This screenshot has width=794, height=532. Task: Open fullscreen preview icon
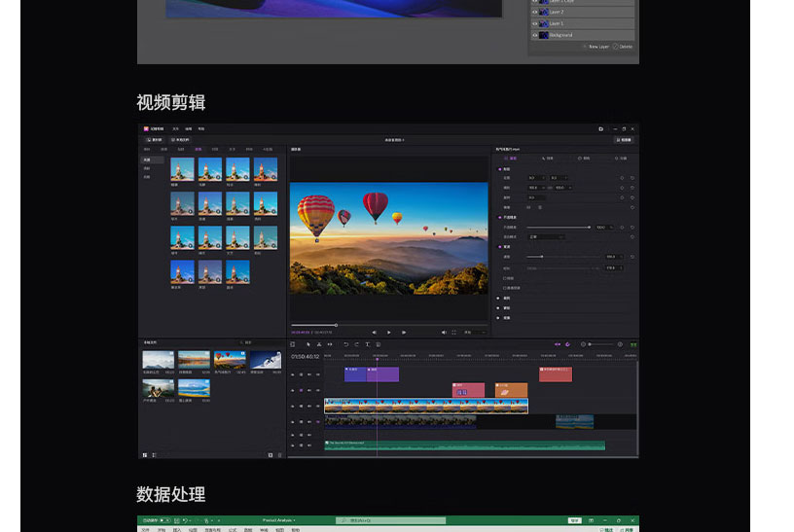click(453, 333)
